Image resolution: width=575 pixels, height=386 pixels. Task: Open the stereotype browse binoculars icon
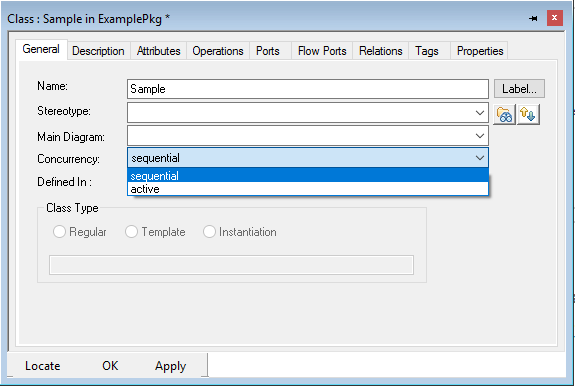click(505, 115)
